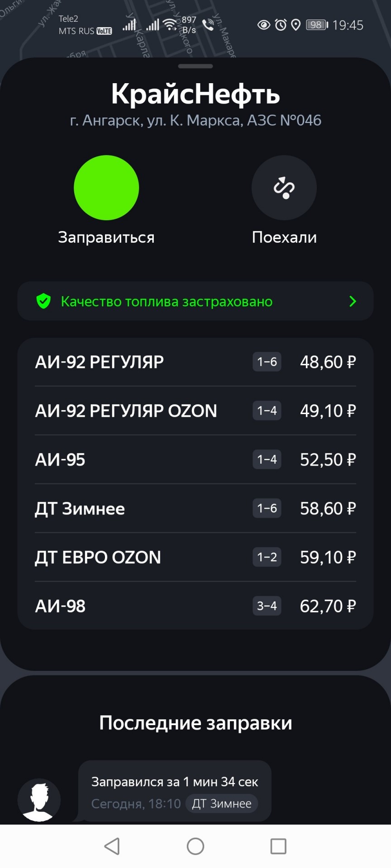Tap the 1-2 pump badge for ДТ ЕВРО OZON
The image size is (391, 868).
(x=267, y=557)
